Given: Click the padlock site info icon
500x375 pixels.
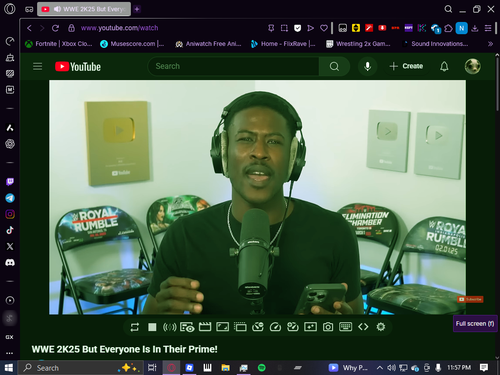Looking at the screenshot, I should pos(71,28).
